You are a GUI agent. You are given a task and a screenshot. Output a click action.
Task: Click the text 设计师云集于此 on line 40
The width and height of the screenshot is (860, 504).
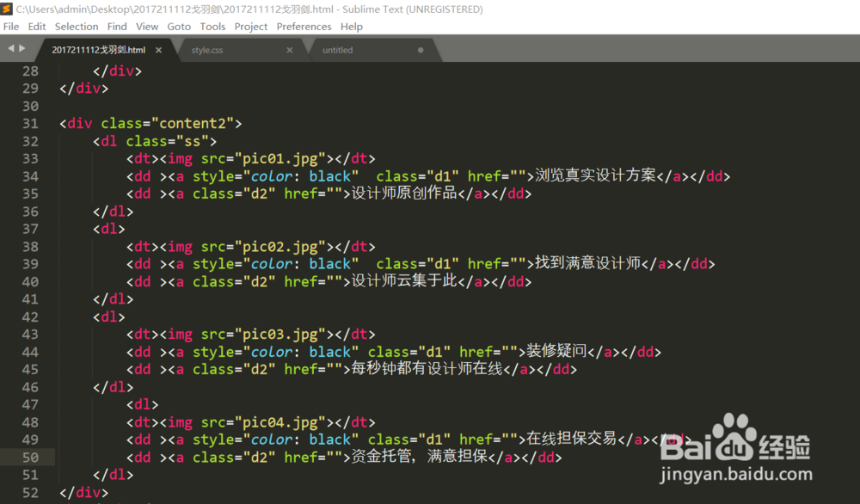tap(404, 280)
